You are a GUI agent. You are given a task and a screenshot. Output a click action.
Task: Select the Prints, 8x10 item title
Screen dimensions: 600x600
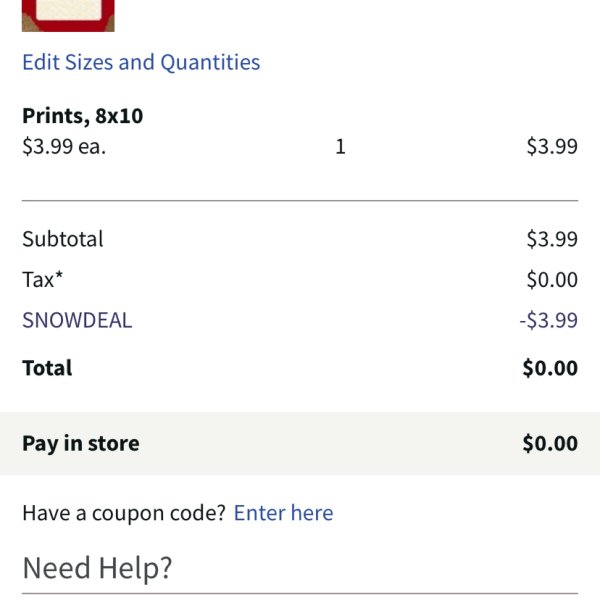coord(83,116)
